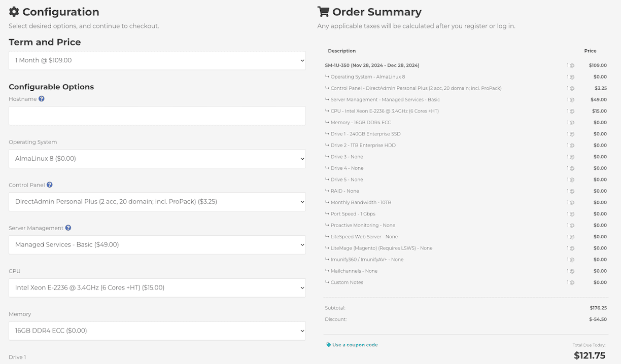Click the coupon tag icon
The height and width of the screenshot is (364, 621).
(x=329, y=344)
